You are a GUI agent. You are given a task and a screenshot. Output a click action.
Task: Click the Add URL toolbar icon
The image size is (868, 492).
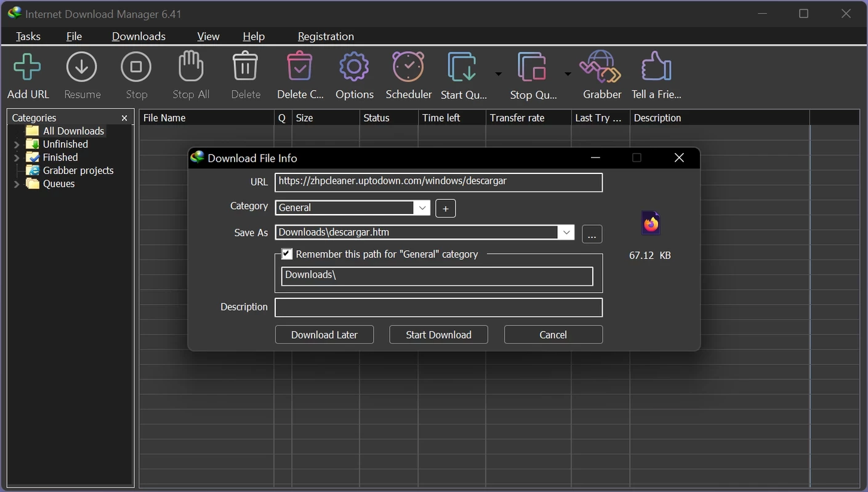click(28, 68)
